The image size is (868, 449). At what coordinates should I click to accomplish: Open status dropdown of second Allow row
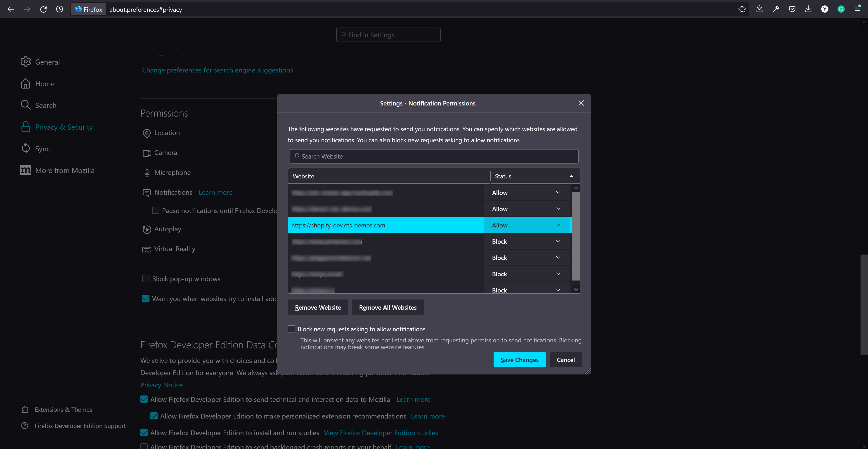(527, 209)
